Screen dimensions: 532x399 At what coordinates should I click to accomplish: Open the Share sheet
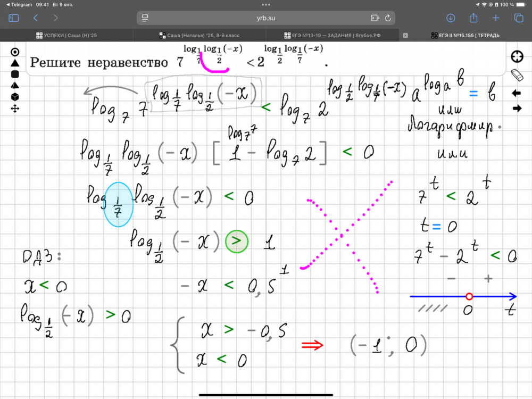pos(473,18)
